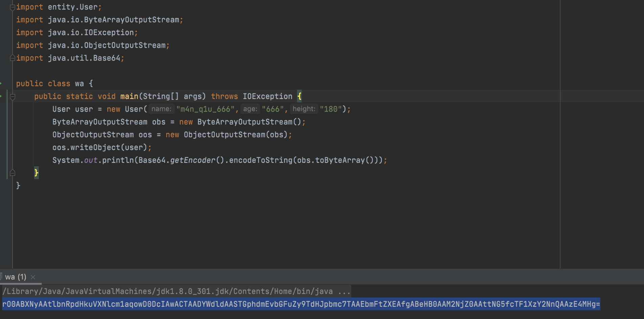
Task: Click 'encodeToString' method call
Action: [x=261, y=161]
